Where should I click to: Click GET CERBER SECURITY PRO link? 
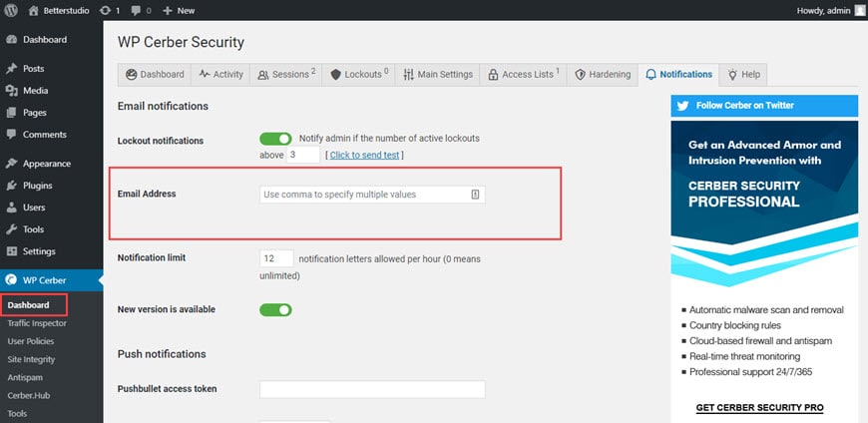click(x=759, y=408)
